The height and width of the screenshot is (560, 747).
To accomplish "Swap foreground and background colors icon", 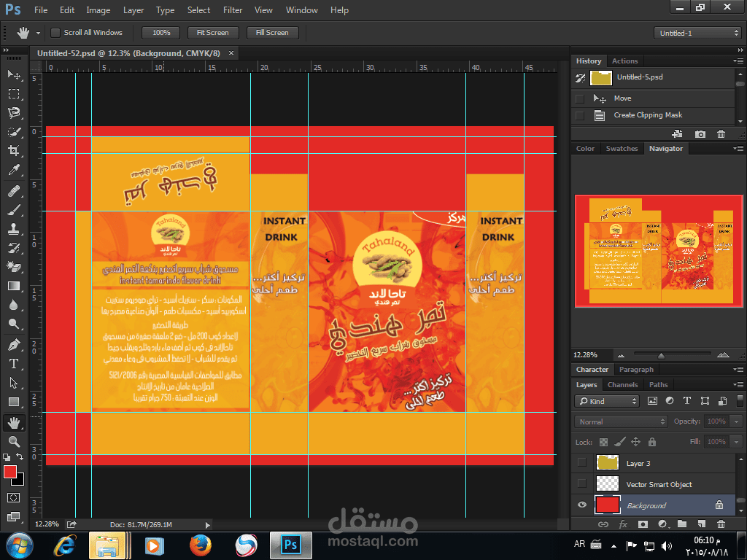I will click(x=20, y=456).
